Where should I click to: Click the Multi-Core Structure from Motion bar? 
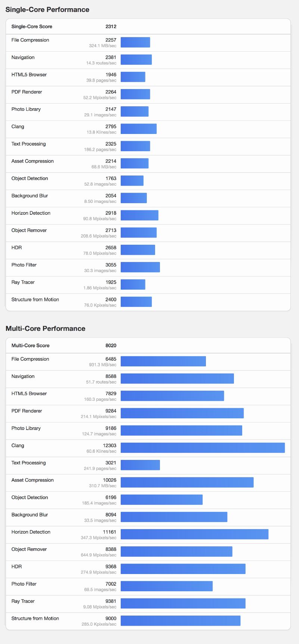coord(181,620)
